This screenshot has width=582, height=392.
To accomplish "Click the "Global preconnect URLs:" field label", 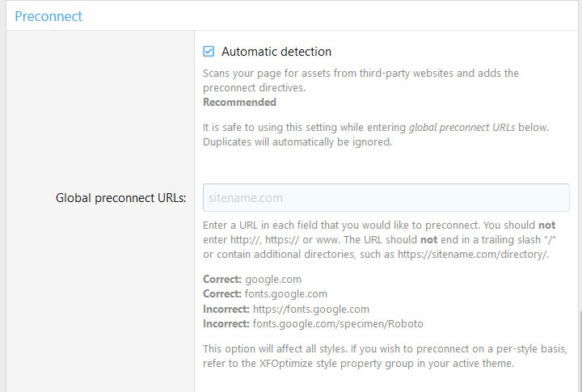I will [120, 197].
